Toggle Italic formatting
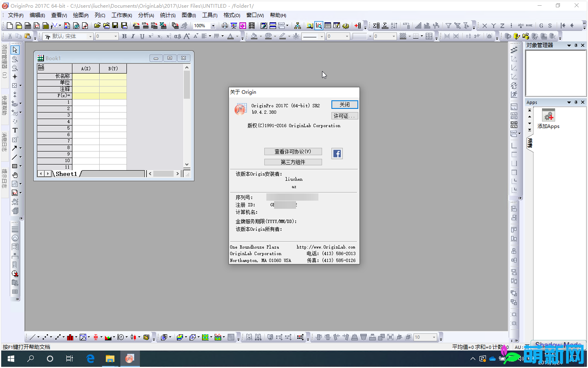Viewport: 588px width, 368px height. pyautogui.click(x=133, y=36)
